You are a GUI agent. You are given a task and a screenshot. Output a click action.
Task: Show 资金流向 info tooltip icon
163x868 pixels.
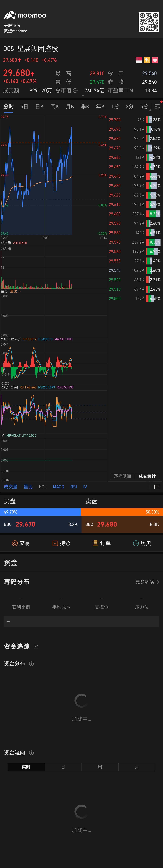pos(31,753)
